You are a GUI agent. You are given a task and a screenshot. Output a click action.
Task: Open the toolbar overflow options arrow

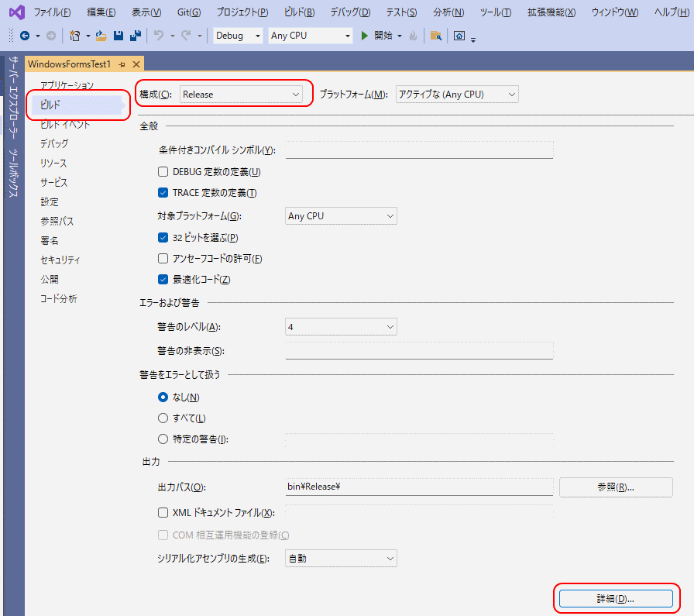pyautogui.click(x=473, y=40)
